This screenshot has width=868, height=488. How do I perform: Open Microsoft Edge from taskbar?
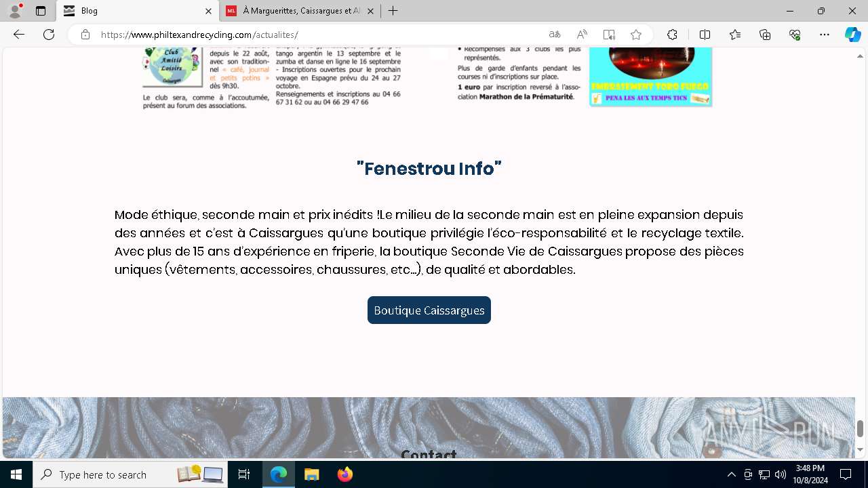pos(279,474)
